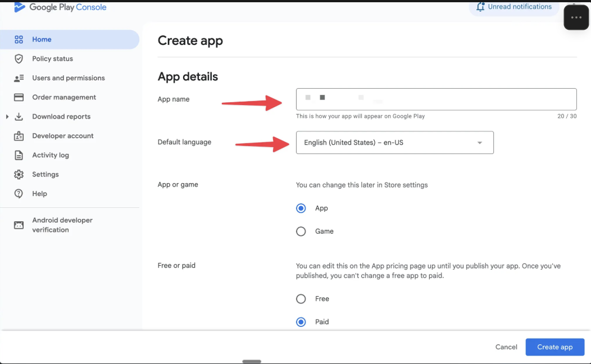
Task: Click into the App name field
Action: [436, 99]
